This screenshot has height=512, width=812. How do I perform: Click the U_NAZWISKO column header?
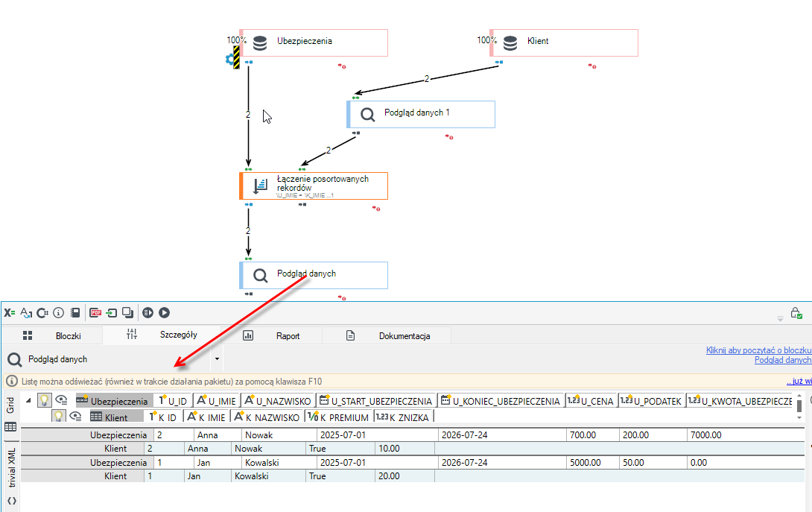279,401
